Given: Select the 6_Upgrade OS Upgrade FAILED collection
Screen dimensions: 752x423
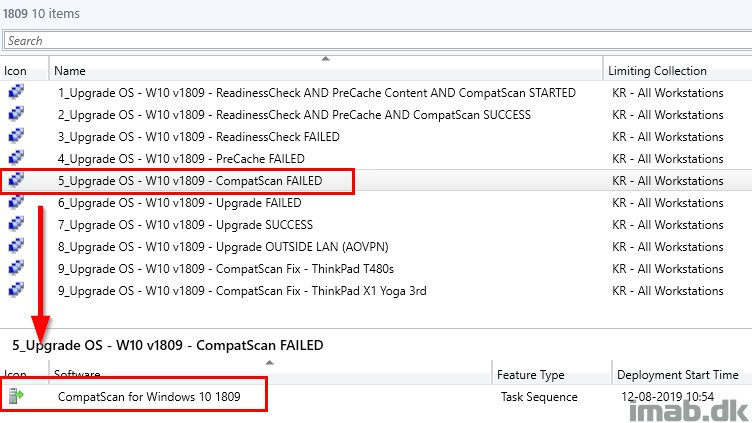Looking at the screenshot, I should point(376,203).
